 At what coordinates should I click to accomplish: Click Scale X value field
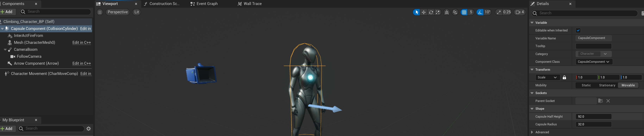(586, 77)
